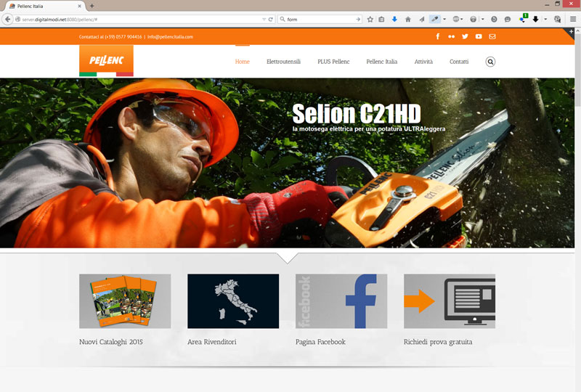Open the bookmarks list icon

(381, 20)
